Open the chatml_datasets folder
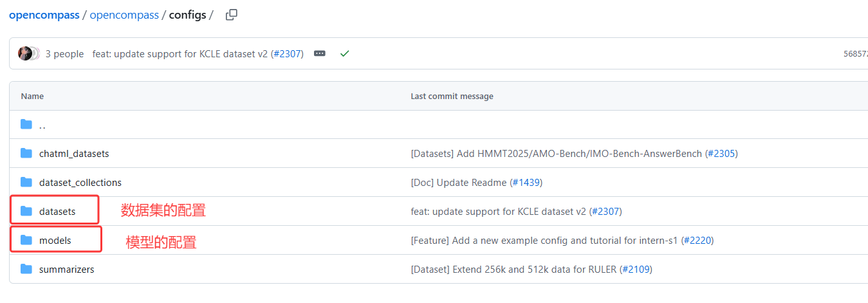The image size is (868, 303). click(x=74, y=154)
